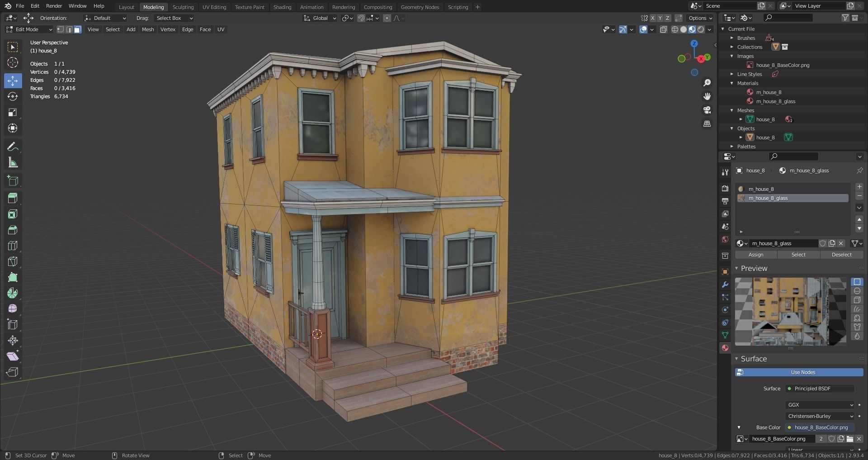
Task: Toggle the camera view icon
Action: (707, 110)
